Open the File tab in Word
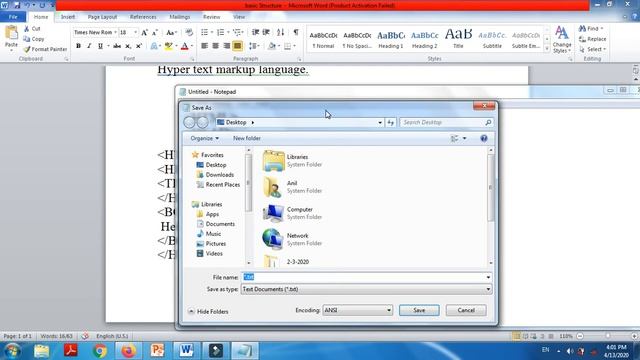Screen dimensions: 640x360 click(x=13, y=17)
